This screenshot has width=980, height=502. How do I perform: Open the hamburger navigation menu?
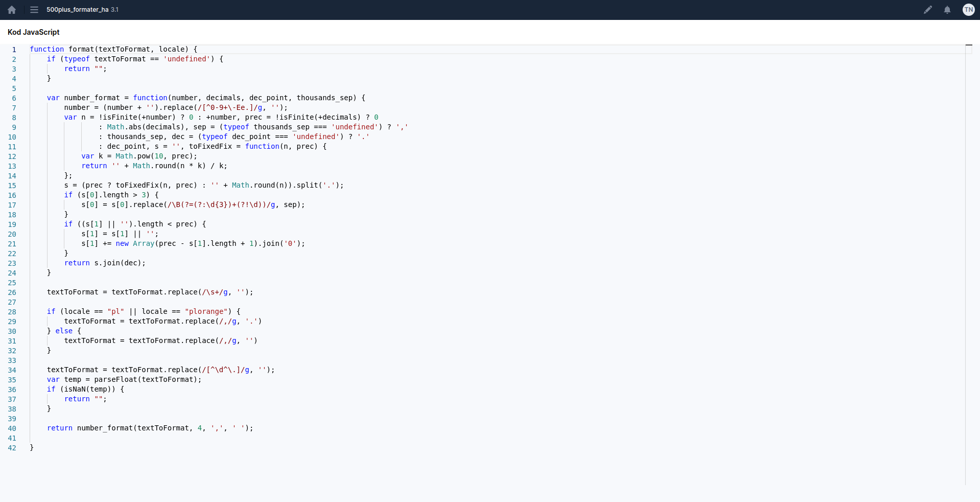pos(34,10)
